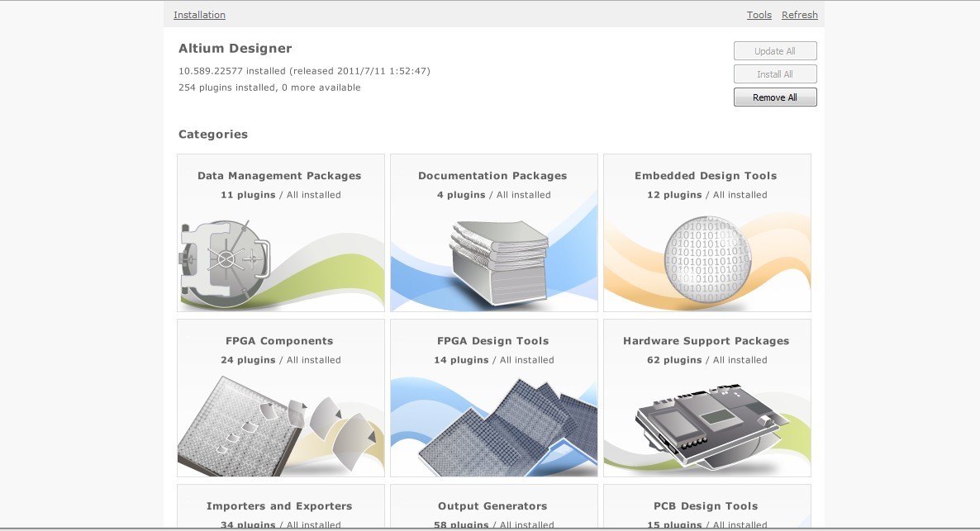The width and height of the screenshot is (980, 531).
Task: Open the vault icon for Data Management Packages
Action: [225, 263]
